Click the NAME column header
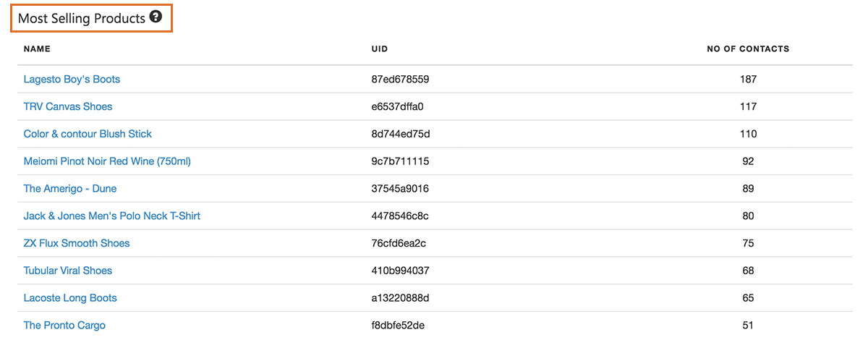This screenshot has width=868, height=348. coord(37,49)
